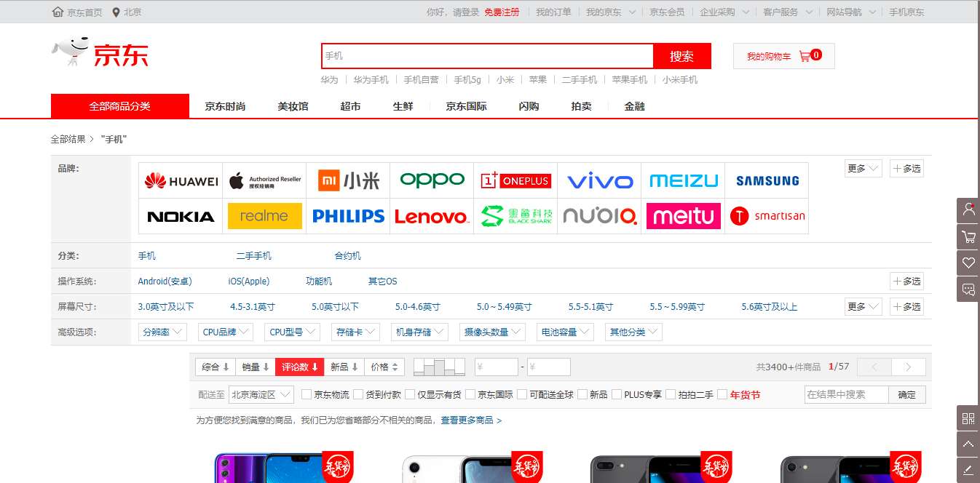The image size is (980, 483).
Task: Click the red 搜索 search button
Action: point(682,56)
